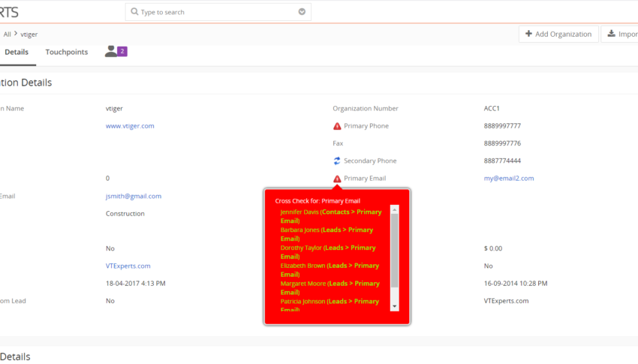Switch to the Details tab
This screenshot has height=364, width=638.
(17, 52)
